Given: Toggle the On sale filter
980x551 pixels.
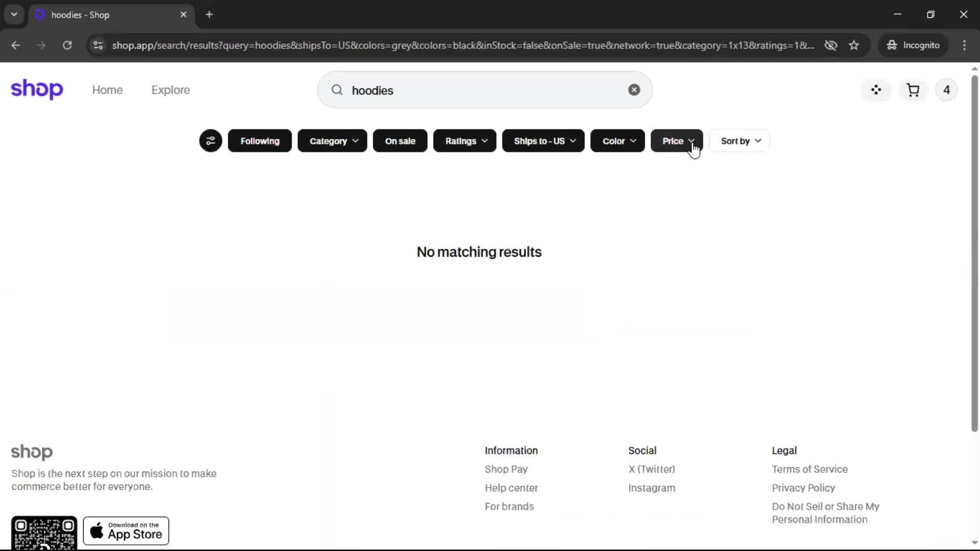Looking at the screenshot, I should pyautogui.click(x=400, y=141).
